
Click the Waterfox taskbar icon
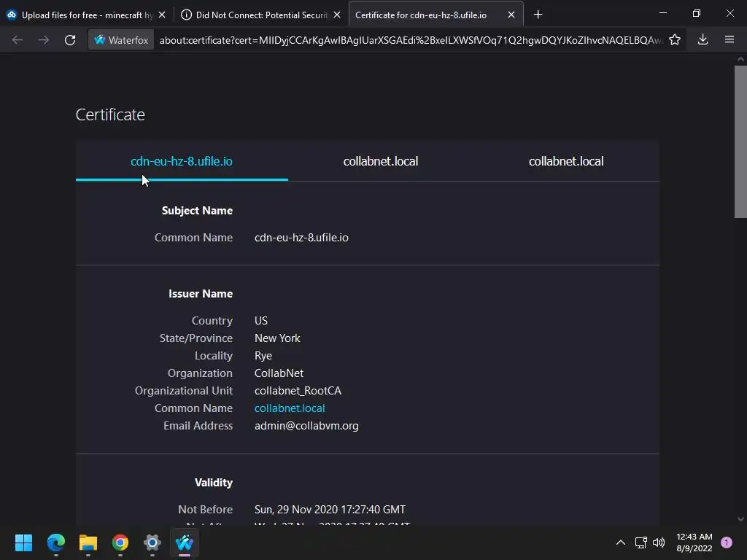(185, 542)
